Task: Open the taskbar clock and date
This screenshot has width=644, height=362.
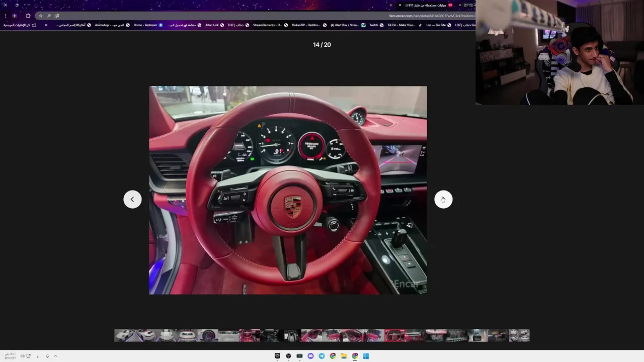Action: click(x=9, y=356)
